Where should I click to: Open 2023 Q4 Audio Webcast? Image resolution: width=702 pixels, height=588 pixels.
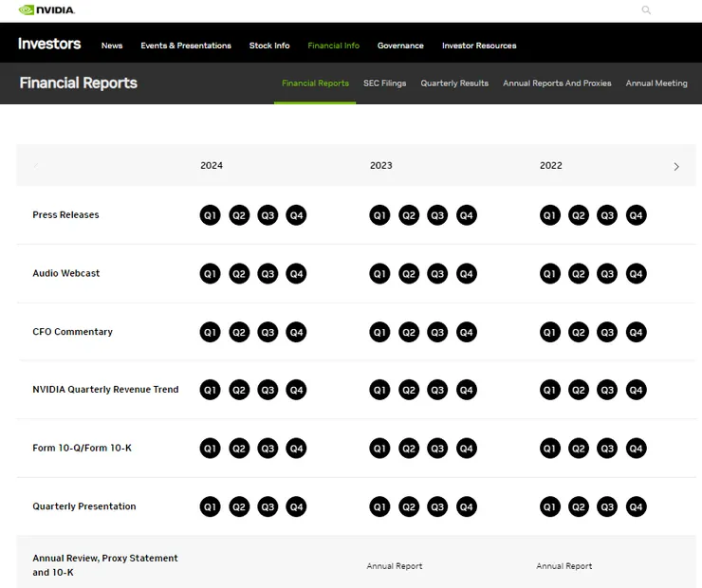pyautogui.click(x=467, y=274)
